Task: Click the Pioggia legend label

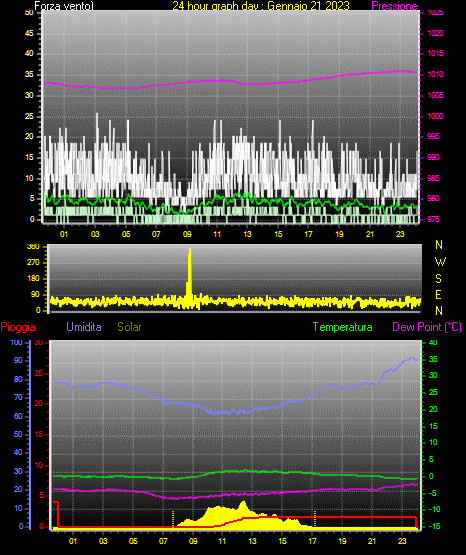Action: tap(18, 327)
